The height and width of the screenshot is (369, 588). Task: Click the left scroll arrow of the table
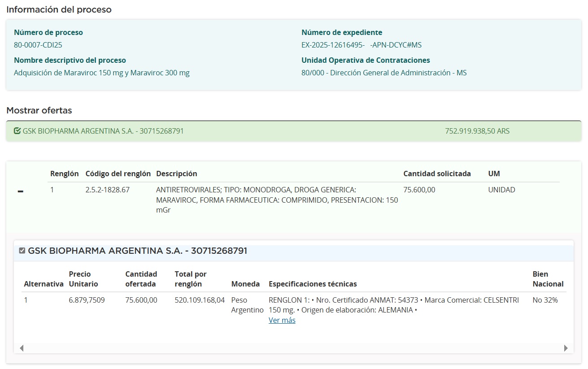(21, 348)
